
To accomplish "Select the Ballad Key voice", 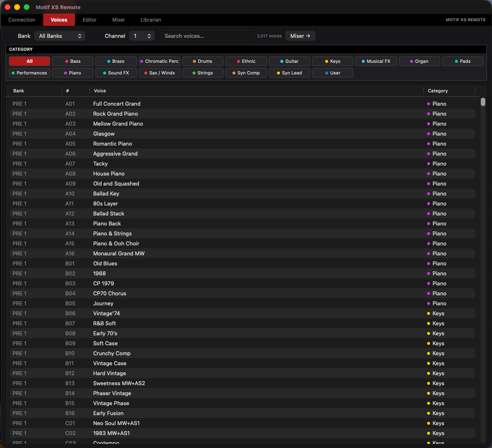I will [242, 194].
